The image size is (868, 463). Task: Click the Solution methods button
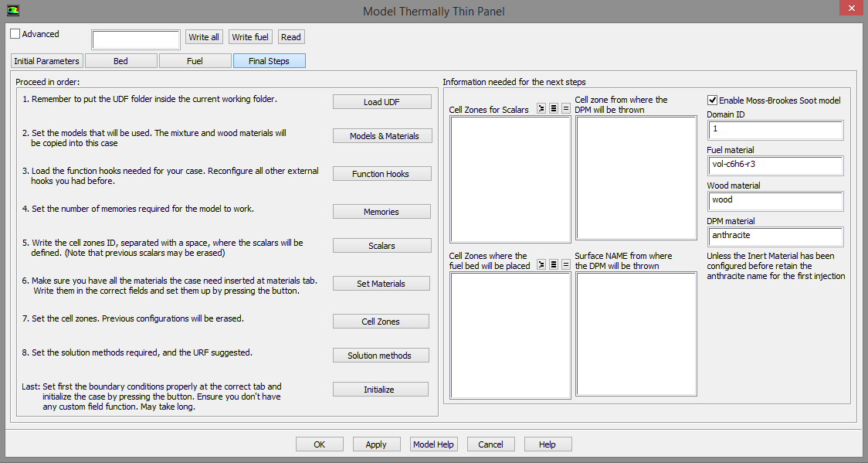point(381,356)
